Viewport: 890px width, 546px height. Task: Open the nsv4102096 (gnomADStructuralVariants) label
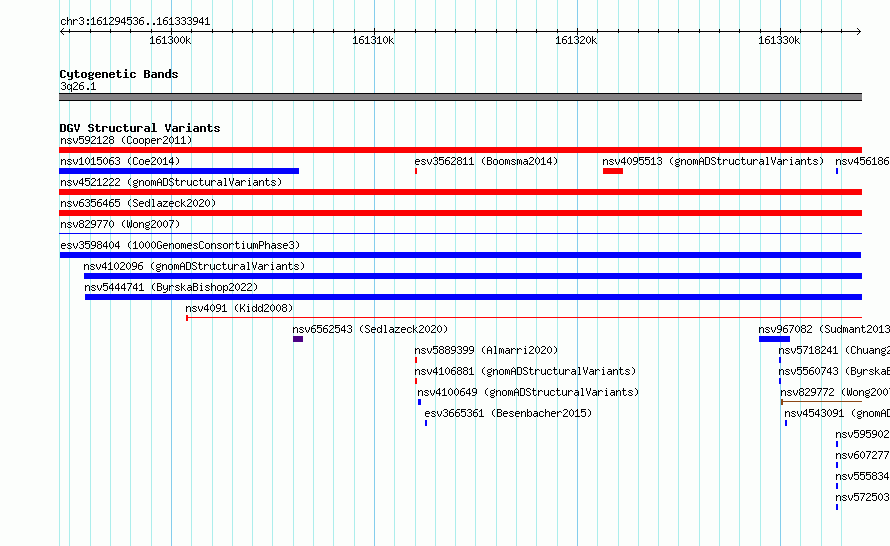[194, 266]
